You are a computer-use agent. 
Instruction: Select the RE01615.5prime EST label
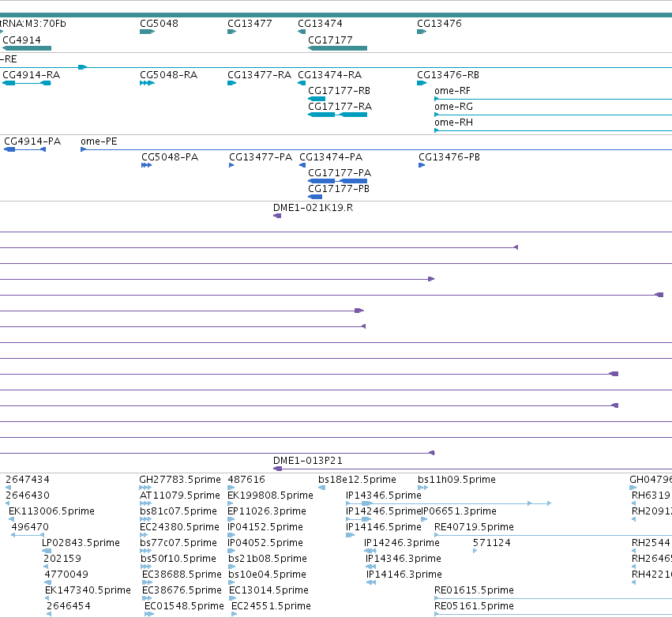474,590
